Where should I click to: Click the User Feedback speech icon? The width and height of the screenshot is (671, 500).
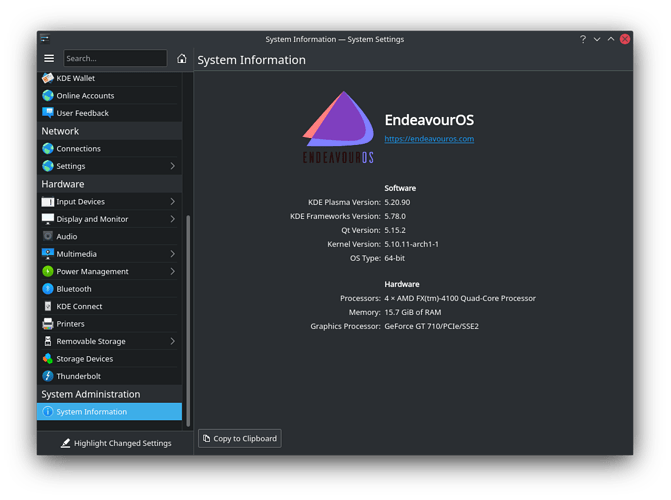click(x=48, y=113)
